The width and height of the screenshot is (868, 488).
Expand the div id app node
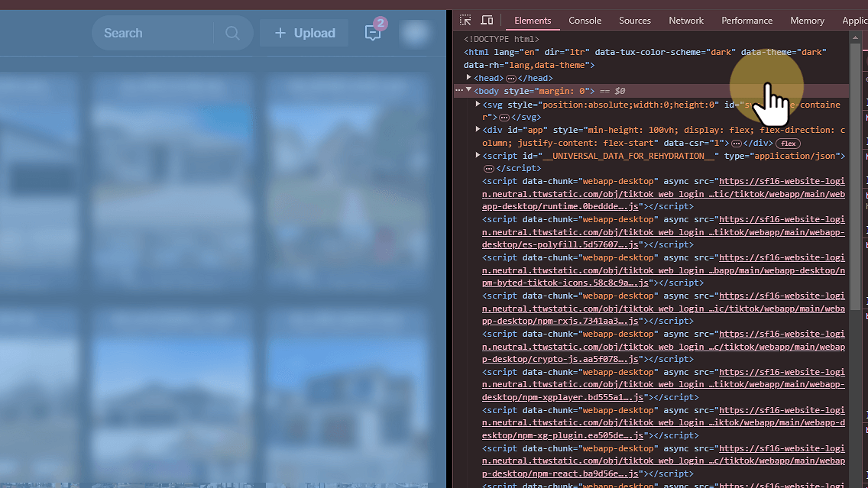click(478, 130)
